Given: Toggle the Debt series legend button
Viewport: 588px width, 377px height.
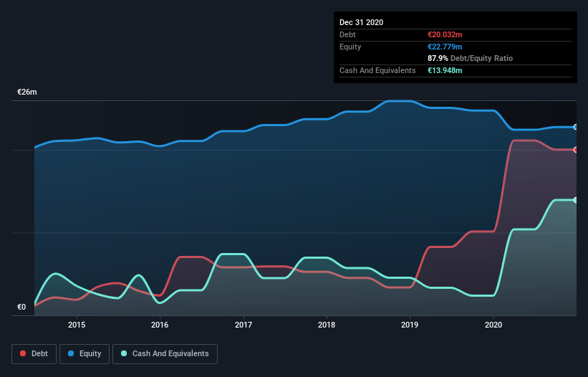Looking at the screenshot, I should click(x=34, y=354).
